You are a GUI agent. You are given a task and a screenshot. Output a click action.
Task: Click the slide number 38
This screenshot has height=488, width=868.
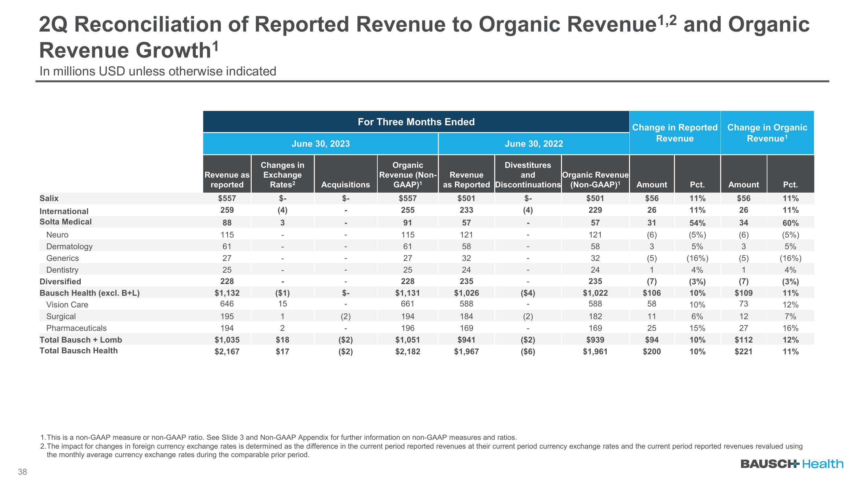pyautogui.click(x=22, y=472)
